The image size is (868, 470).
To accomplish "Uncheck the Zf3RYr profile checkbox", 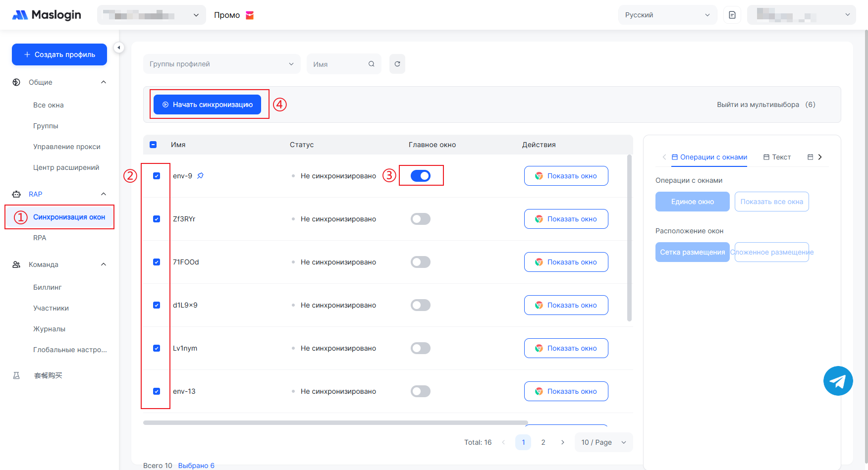I will [157, 219].
